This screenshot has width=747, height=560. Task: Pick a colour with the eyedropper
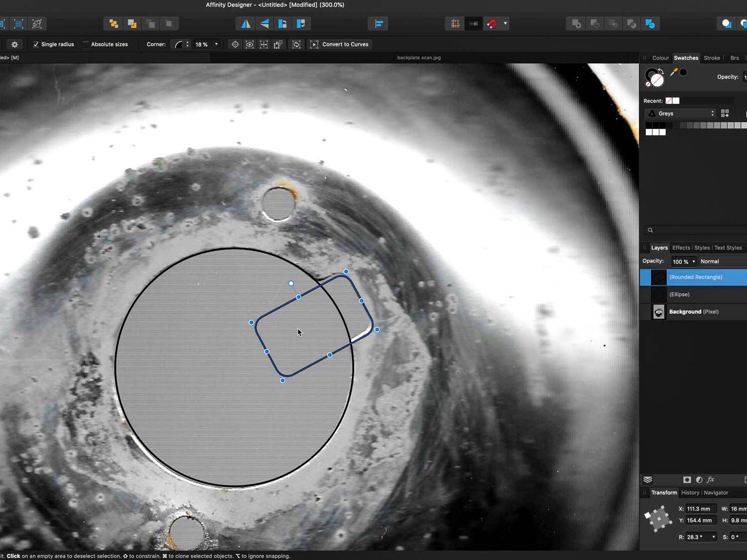click(674, 72)
